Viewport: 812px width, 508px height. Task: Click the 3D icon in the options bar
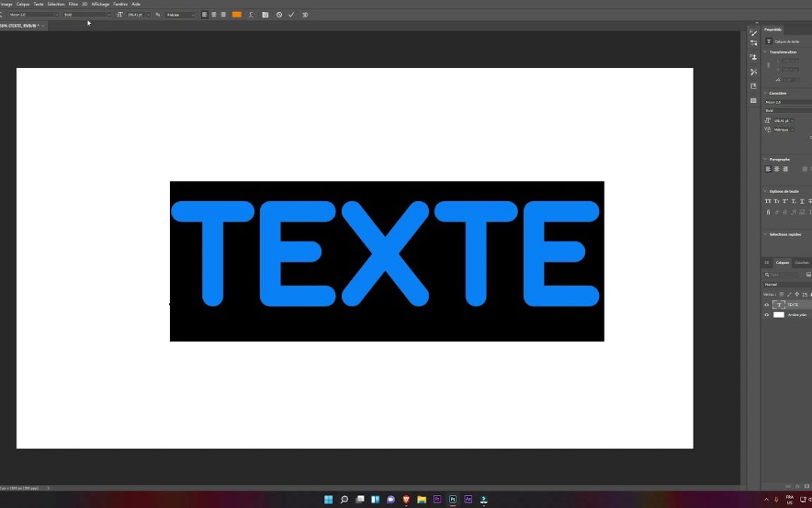[x=305, y=14]
